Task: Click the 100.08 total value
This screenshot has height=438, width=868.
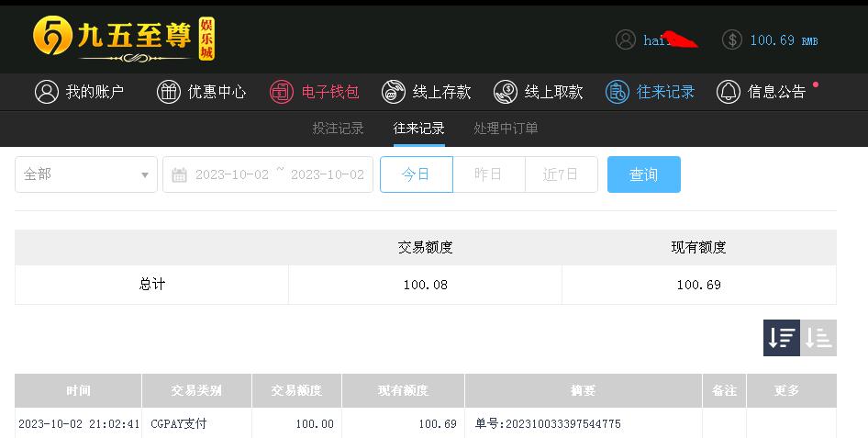Action: pos(425,285)
